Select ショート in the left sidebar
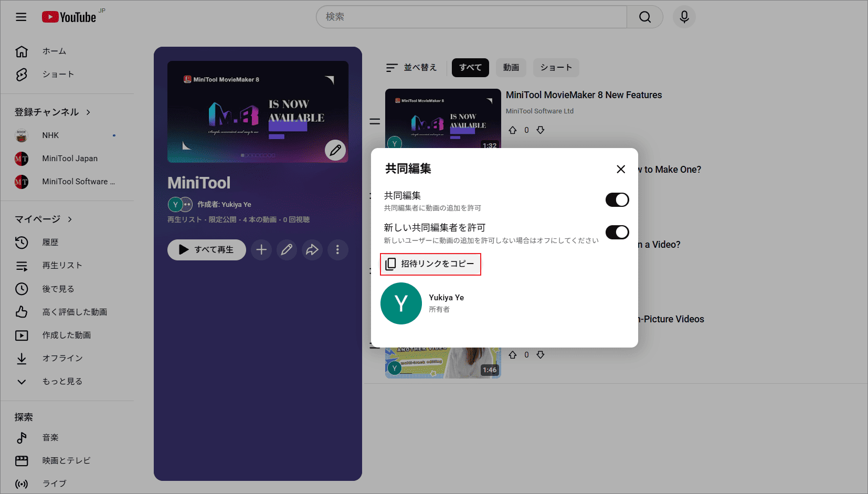This screenshot has height=494, width=868. tap(58, 74)
